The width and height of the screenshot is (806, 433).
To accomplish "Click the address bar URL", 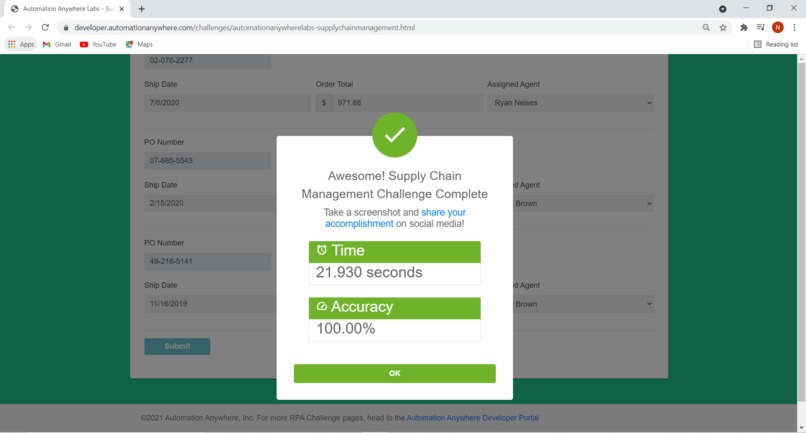I will click(x=245, y=28).
